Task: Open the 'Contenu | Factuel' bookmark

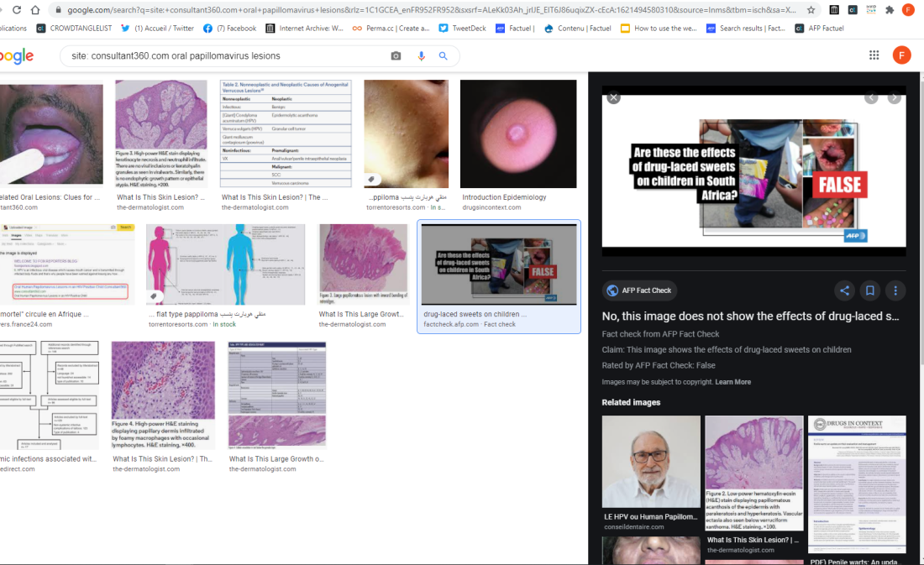Action: coord(578,29)
